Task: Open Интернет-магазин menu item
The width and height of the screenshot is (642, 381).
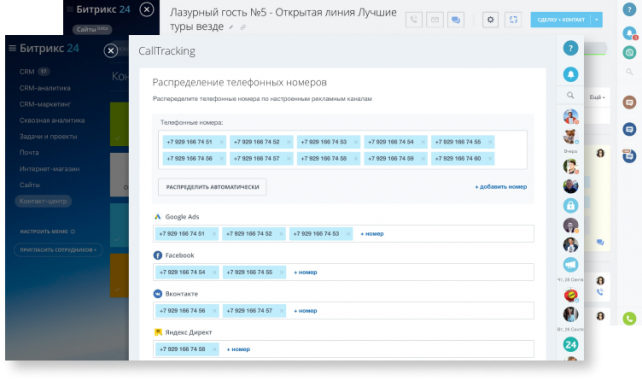Action: pos(49,169)
